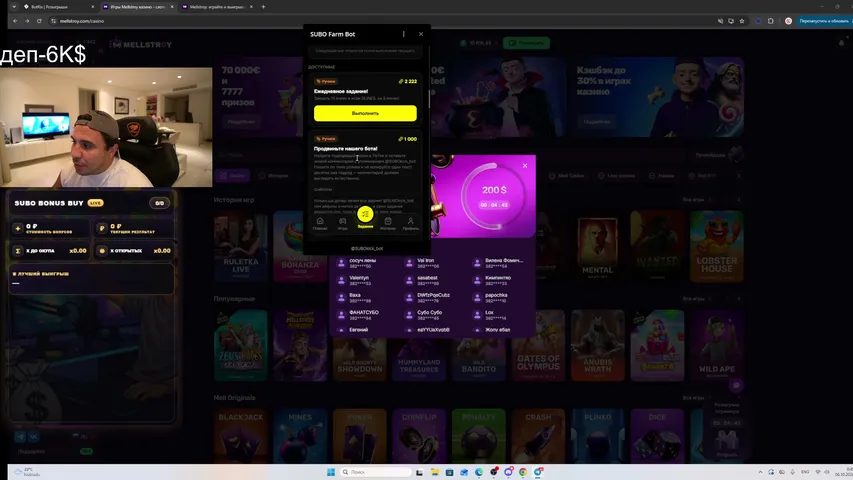This screenshot has height=480, width=853.
Task: Open the three-dot menu in SUBO Farm Bot
Action: click(403, 34)
